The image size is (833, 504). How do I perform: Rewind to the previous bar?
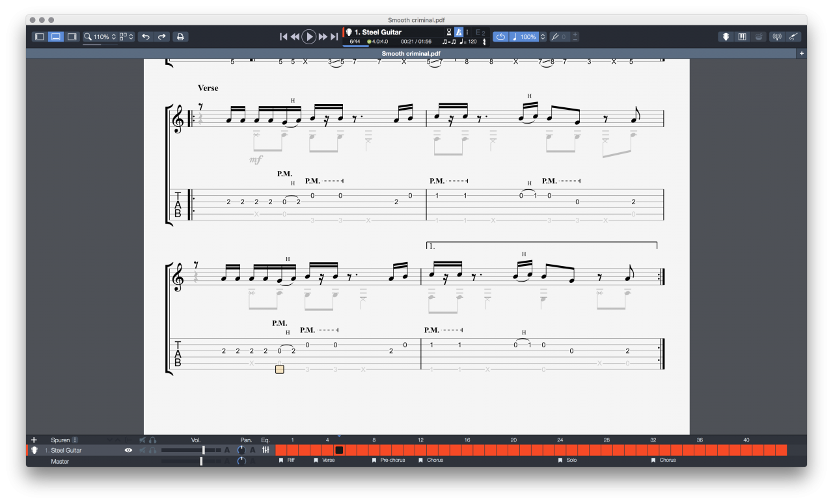point(295,37)
